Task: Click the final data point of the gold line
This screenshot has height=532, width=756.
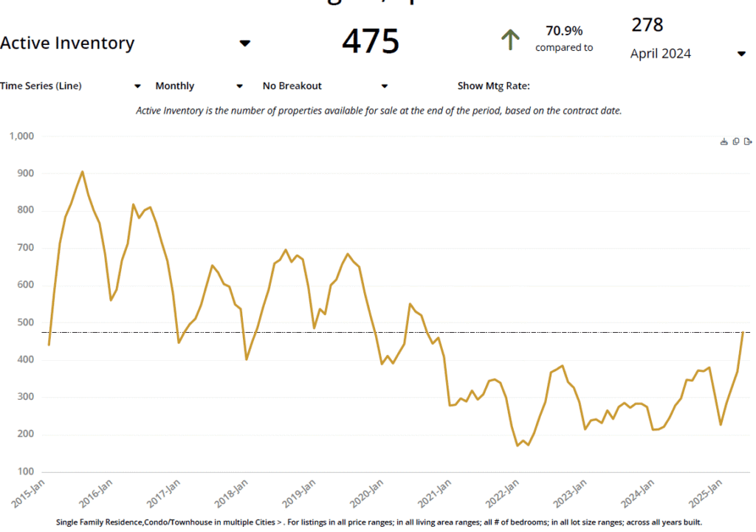Action: (743, 333)
